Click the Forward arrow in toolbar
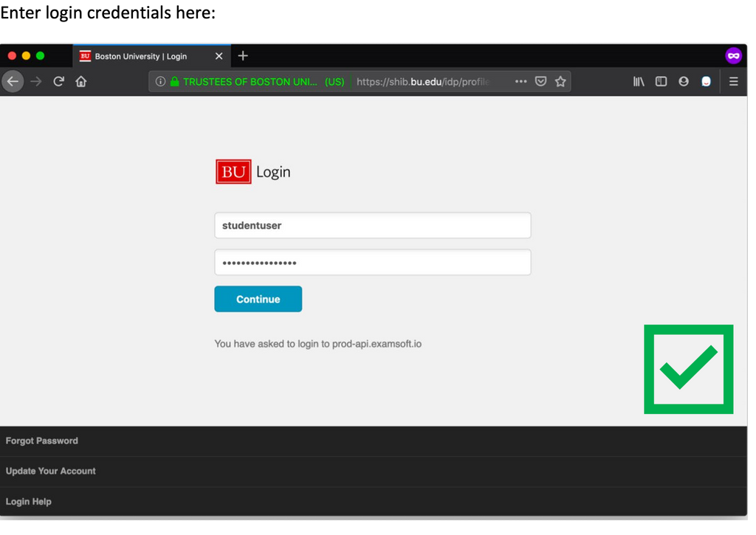756x535 pixels. [36, 81]
